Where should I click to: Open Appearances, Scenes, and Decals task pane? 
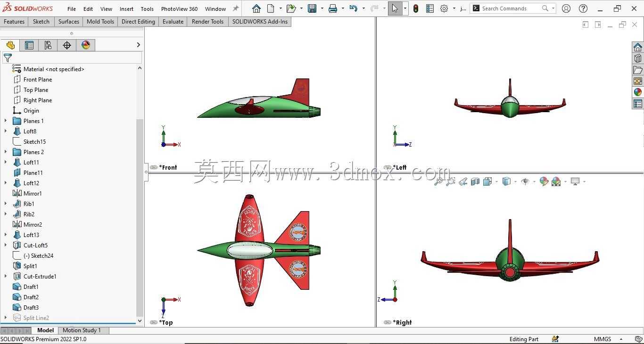pyautogui.click(x=638, y=92)
